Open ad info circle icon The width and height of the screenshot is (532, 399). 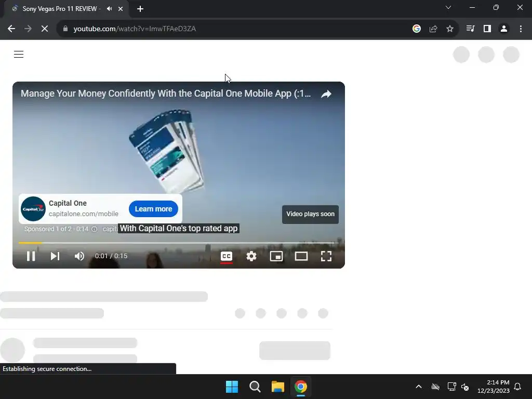[95, 229]
